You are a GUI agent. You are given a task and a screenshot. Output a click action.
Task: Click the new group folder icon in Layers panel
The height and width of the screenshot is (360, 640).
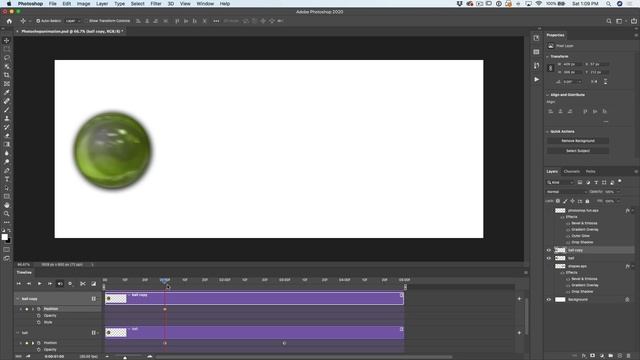click(x=611, y=356)
